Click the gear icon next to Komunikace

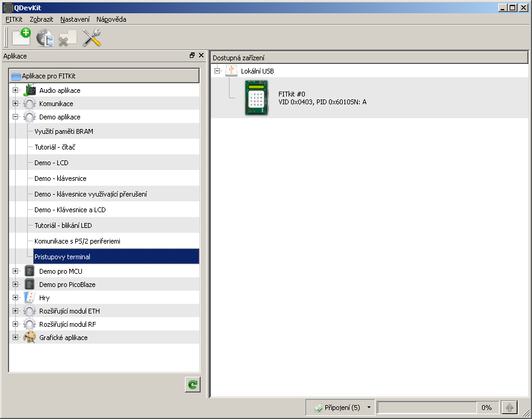30,104
